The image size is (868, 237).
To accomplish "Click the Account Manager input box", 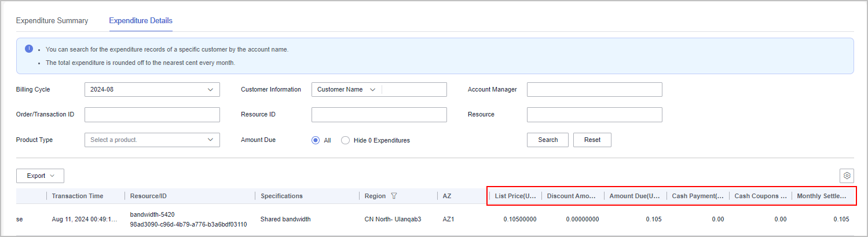I will [594, 90].
